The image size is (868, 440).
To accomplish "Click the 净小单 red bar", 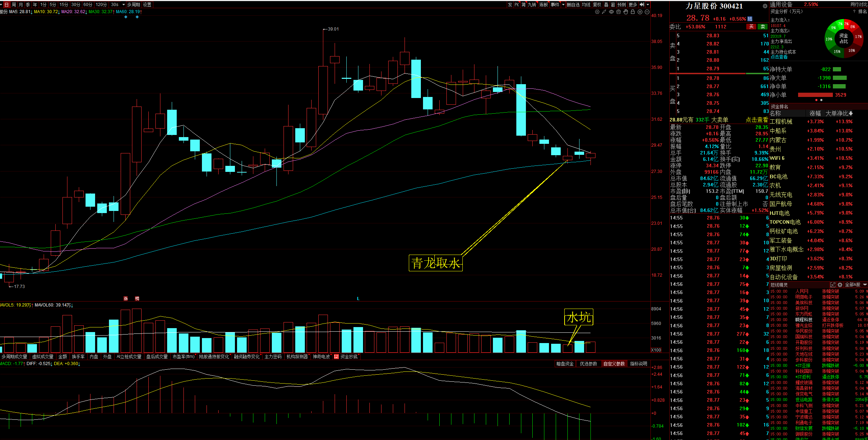I will tap(815, 95).
